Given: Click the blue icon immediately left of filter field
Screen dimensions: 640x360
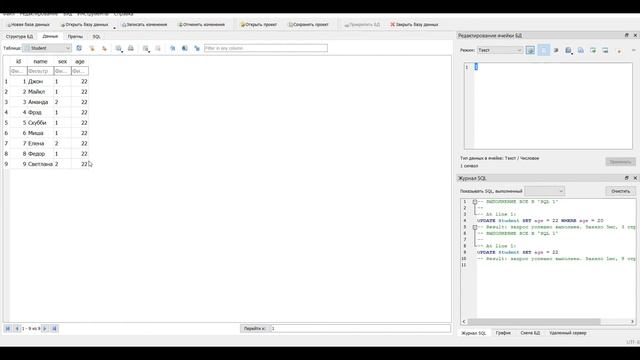Looking at the screenshot, I should coord(197,48).
